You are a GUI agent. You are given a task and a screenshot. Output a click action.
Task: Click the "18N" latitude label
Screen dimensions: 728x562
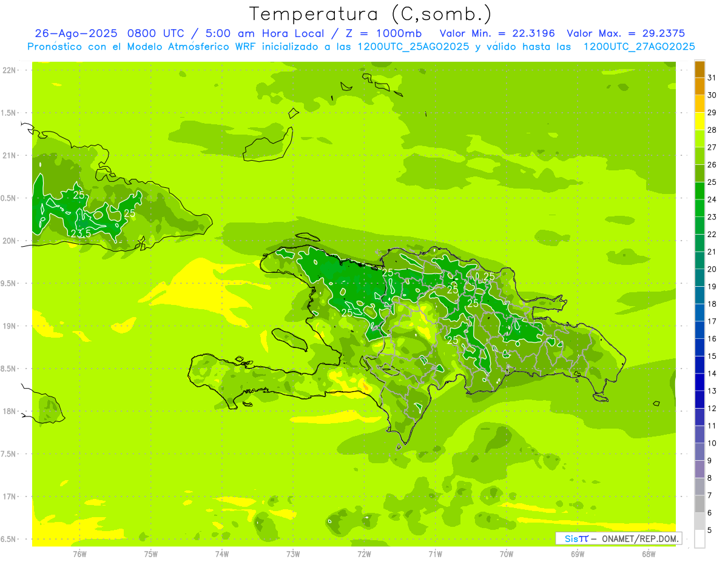[x=9, y=412]
